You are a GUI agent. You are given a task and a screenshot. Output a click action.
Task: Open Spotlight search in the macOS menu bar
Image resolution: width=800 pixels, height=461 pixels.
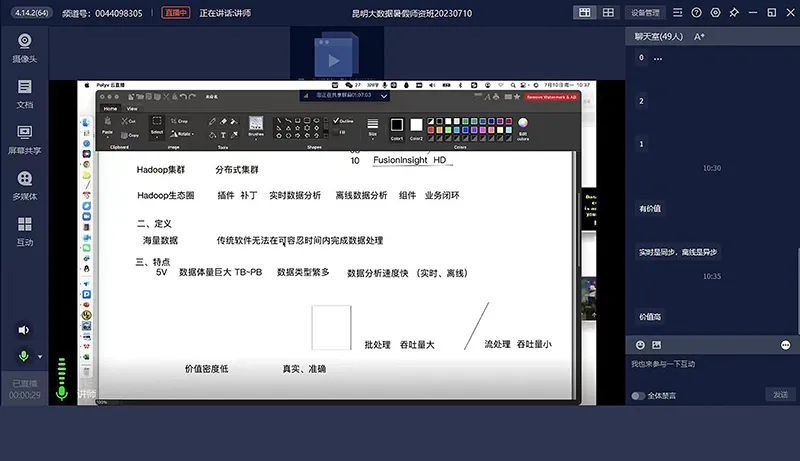click(513, 85)
